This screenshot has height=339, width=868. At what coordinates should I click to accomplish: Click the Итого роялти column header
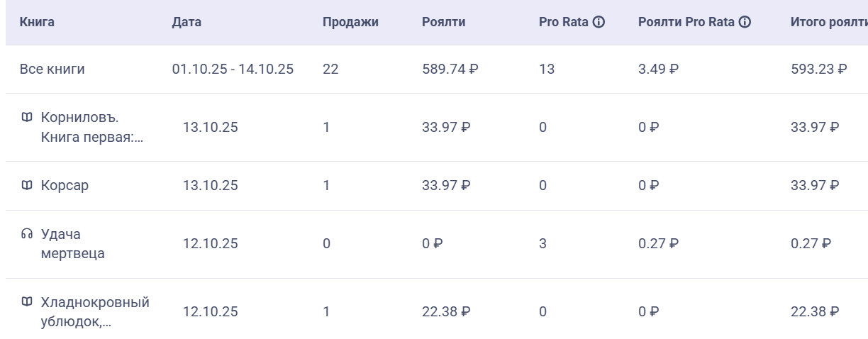coord(828,22)
